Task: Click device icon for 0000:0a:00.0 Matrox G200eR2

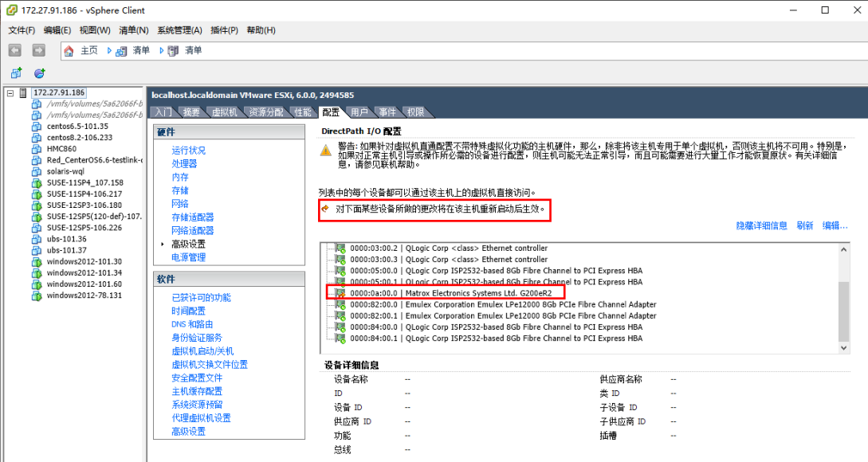Action: click(340, 293)
